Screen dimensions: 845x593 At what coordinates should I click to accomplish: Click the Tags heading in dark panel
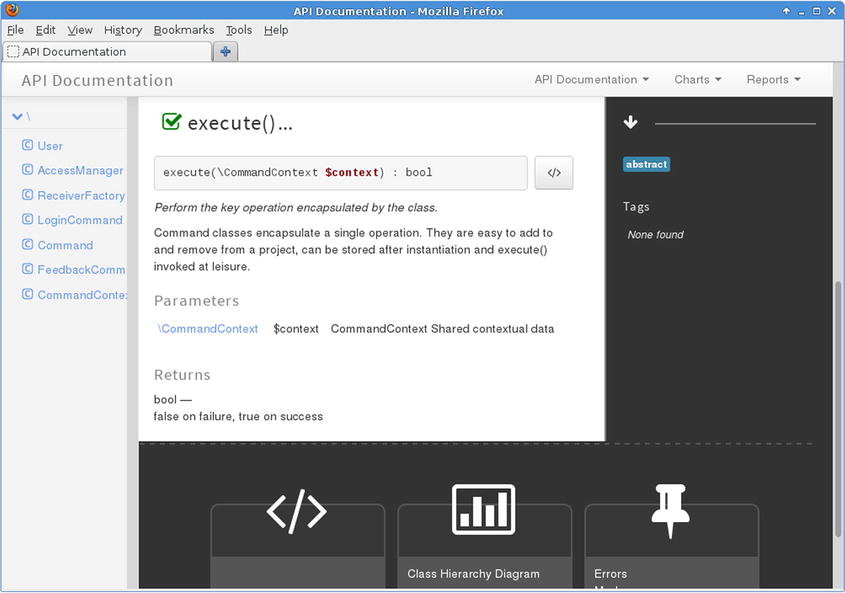pos(636,206)
